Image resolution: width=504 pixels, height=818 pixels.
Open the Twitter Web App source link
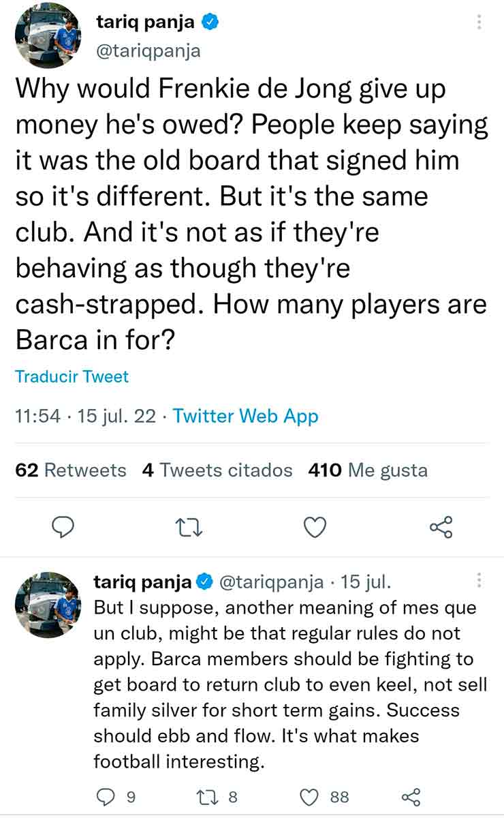point(246,416)
